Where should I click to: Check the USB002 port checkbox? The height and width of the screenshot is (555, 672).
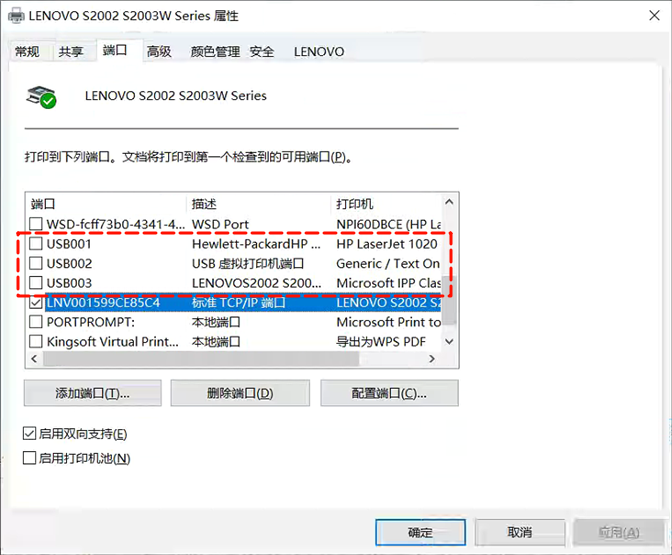[36, 263]
